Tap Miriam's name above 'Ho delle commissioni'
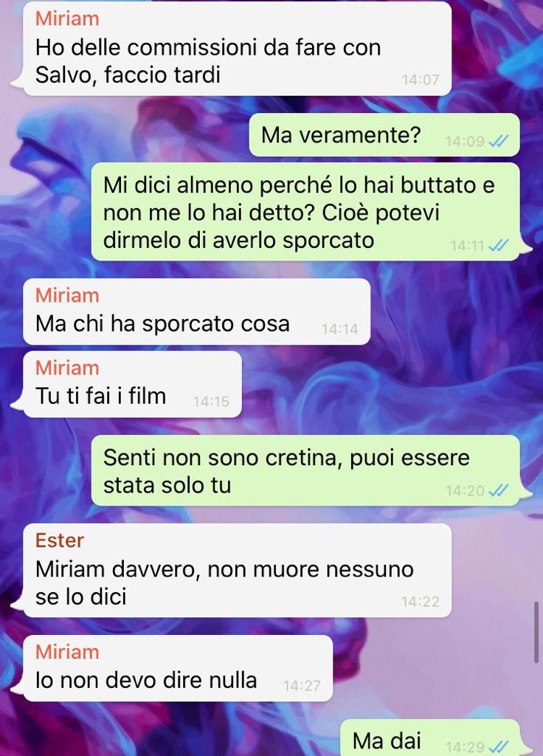Screen dimensions: 543x756 click(67, 18)
